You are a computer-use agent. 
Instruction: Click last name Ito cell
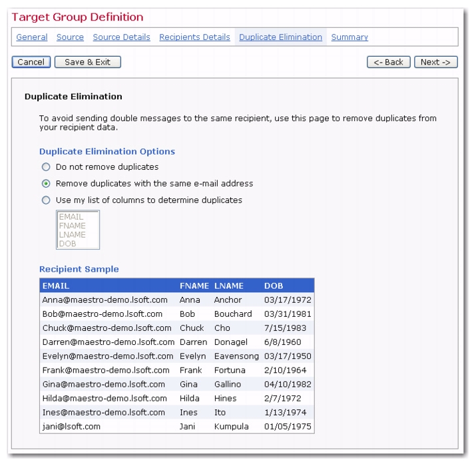click(220, 412)
